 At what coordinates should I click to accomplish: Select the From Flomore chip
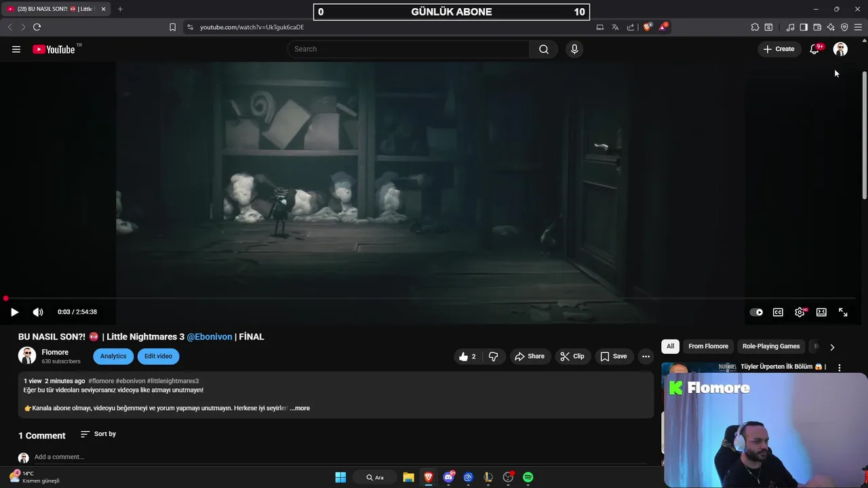tap(708, 346)
